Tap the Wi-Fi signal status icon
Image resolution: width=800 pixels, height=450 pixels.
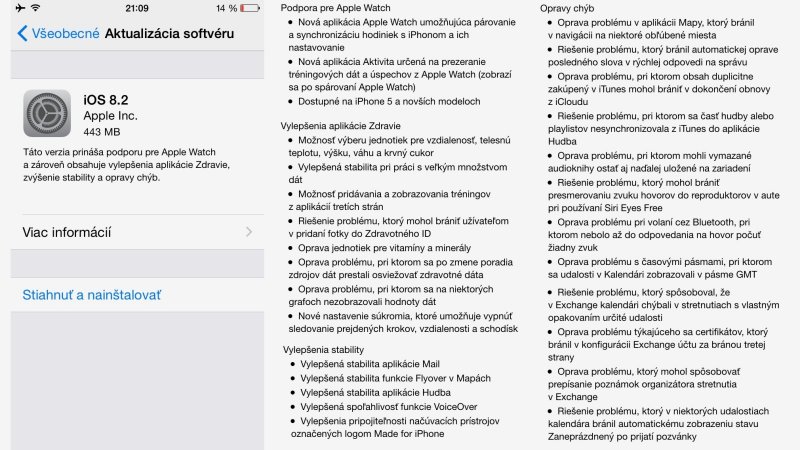coord(35,8)
